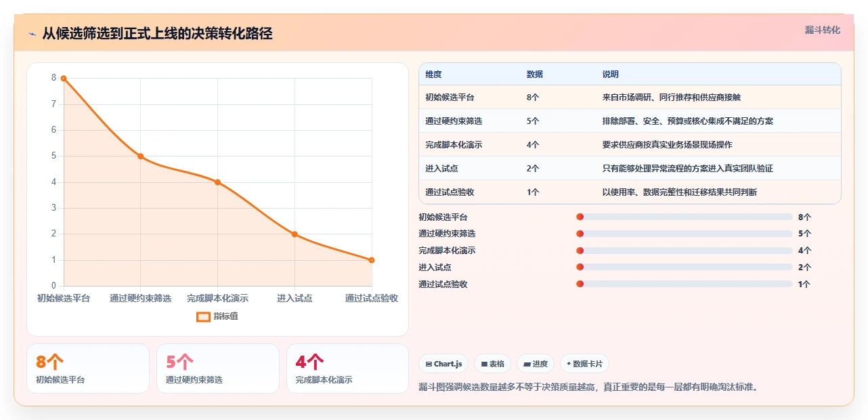Click description 以使用率、数据完整性和迁移结果共同判断
868x420 pixels.
[x=679, y=192]
